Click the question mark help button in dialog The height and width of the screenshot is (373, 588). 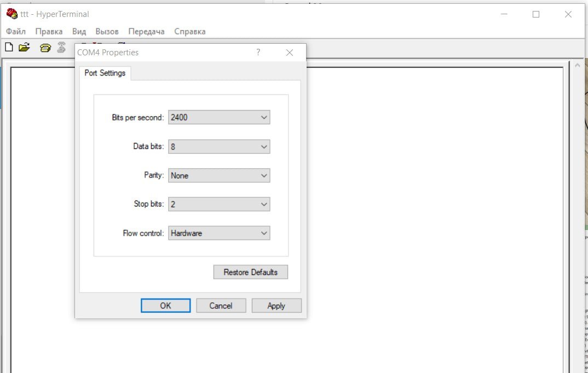[x=258, y=53]
